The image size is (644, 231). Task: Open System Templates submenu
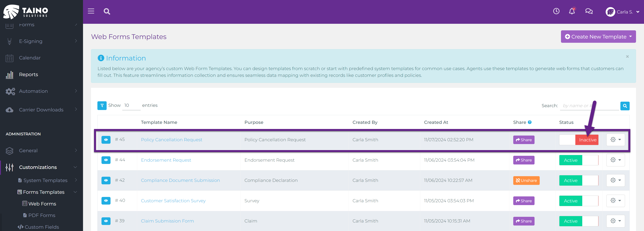click(45, 180)
